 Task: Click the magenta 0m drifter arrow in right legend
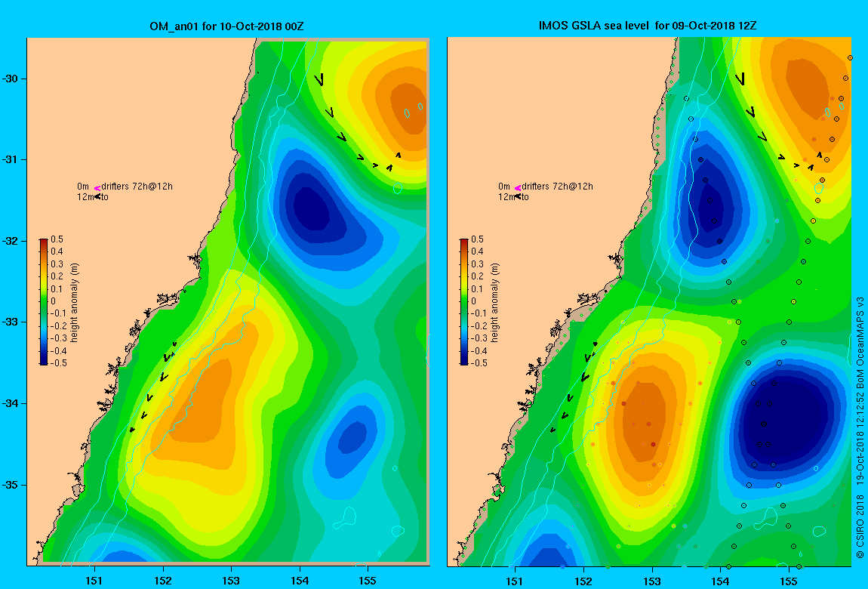[x=518, y=188]
